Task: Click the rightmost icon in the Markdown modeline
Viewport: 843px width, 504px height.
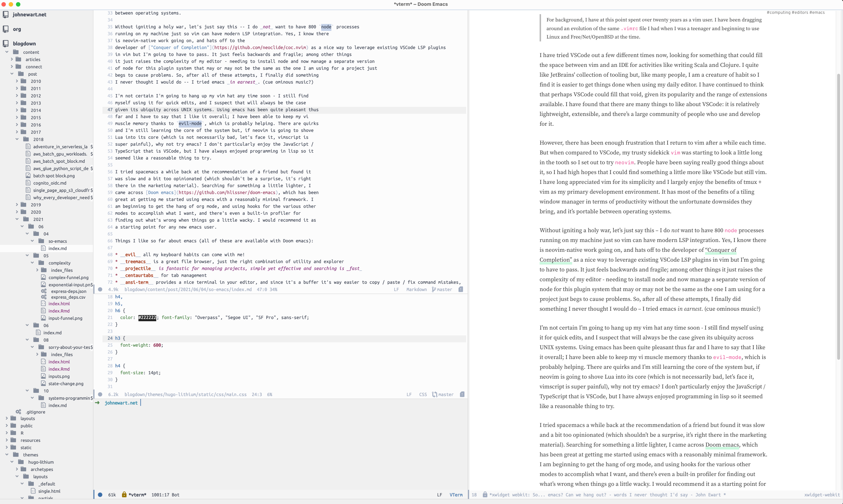Action: 461,290
